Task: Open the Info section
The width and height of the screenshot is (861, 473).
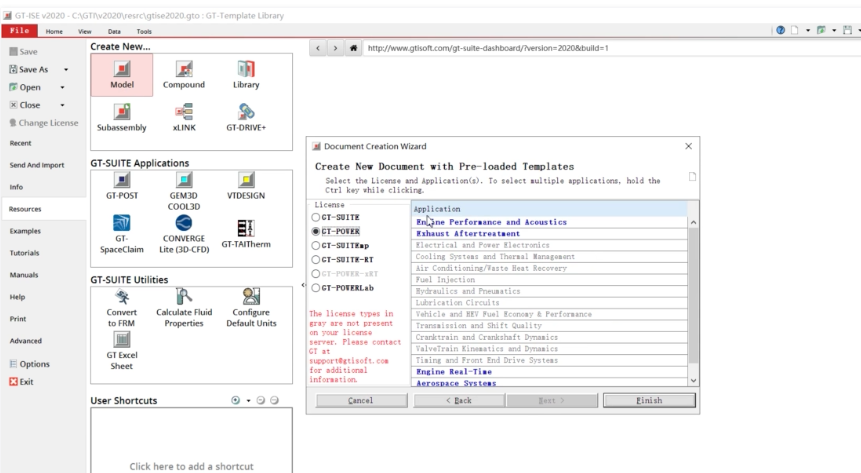Action: 16,187
